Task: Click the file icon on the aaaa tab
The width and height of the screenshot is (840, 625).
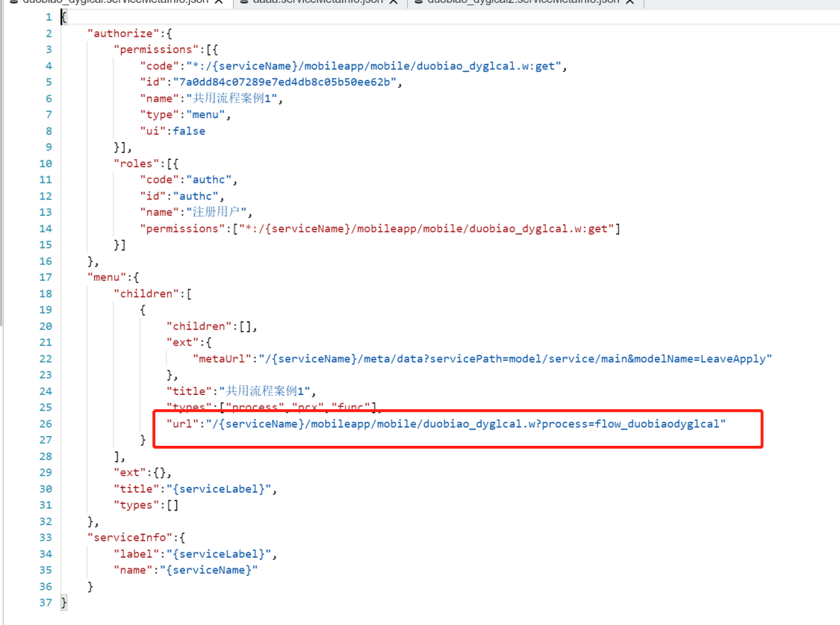Action: pos(243,2)
